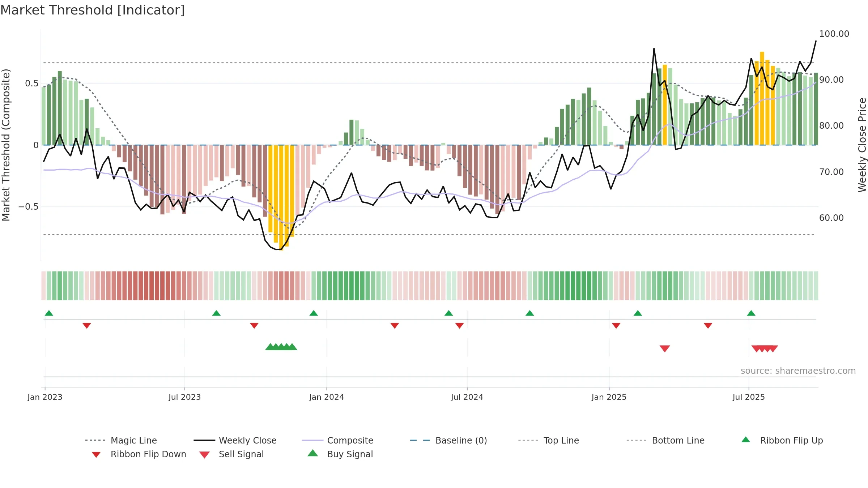The image size is (868, 488).
Task: Click the Market Threshold (Composite) axis title
Action: point(6,145)
